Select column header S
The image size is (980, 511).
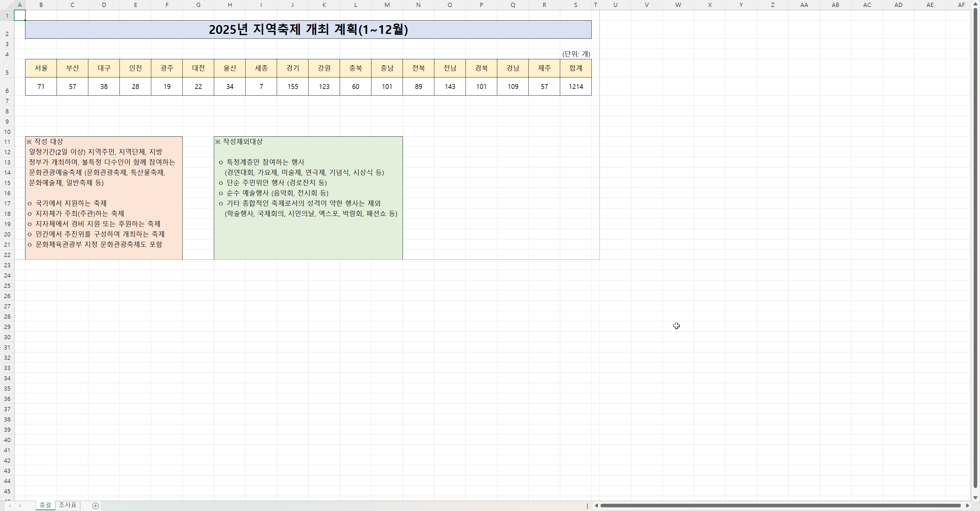coord(575,5)
